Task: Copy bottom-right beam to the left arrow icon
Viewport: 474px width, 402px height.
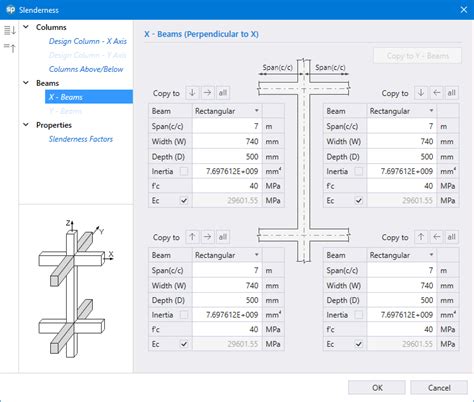Action: pyautogui.click(x=436, y=237)
